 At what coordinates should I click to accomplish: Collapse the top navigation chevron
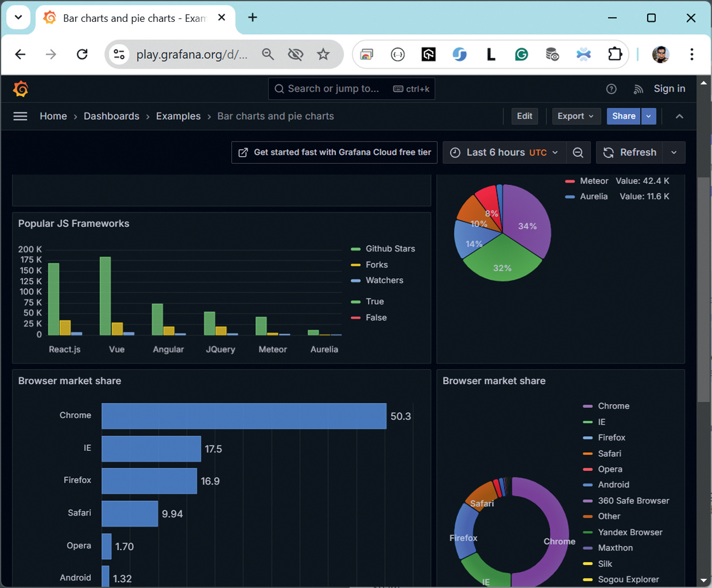pyautogui.click(x=679, y=116)
